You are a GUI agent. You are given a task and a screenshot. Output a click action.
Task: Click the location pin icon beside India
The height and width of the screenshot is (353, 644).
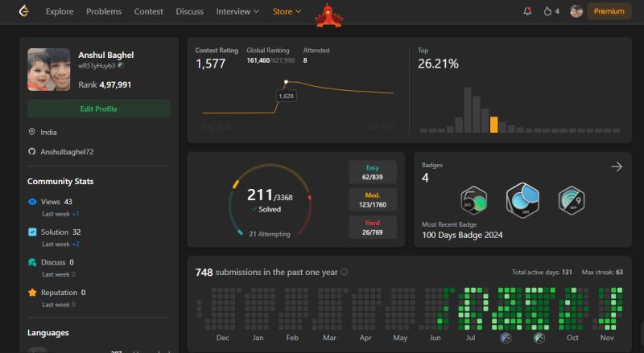click(x=31, y=132)
